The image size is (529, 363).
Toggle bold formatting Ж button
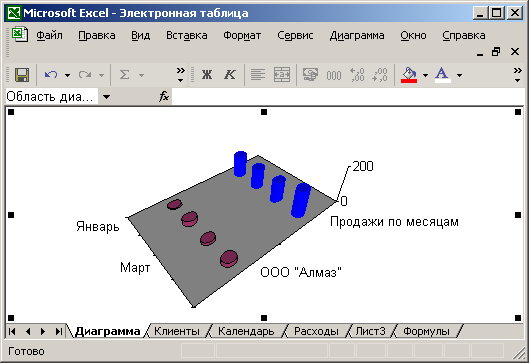click(x=207, y=75)
